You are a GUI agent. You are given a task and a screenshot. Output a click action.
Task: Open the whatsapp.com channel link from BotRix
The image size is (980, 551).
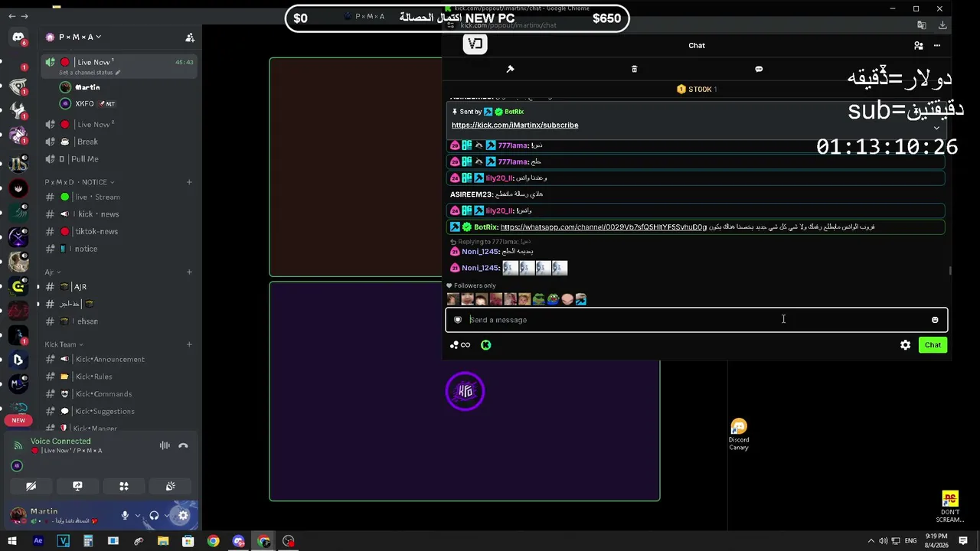603,227
